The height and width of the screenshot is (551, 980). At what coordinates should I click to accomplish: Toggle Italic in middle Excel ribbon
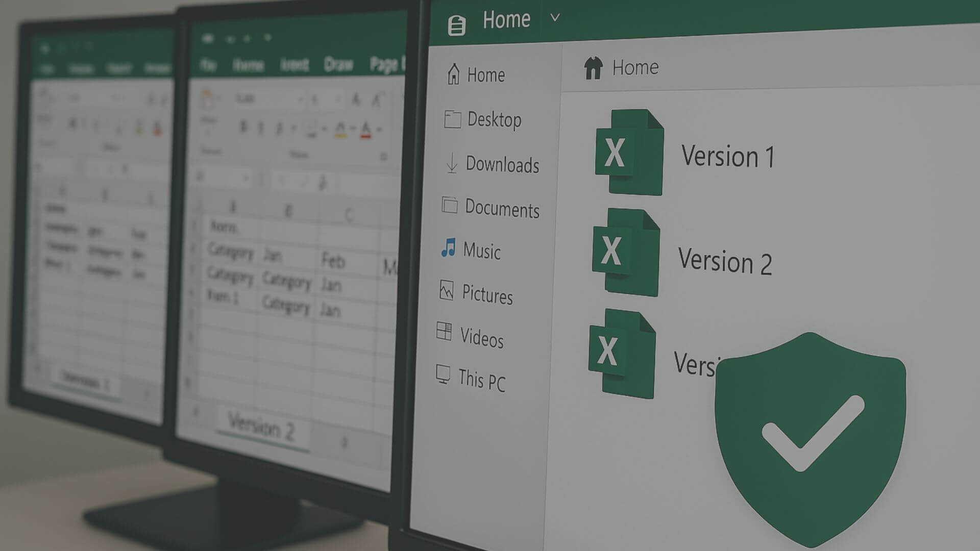point(261,127)
